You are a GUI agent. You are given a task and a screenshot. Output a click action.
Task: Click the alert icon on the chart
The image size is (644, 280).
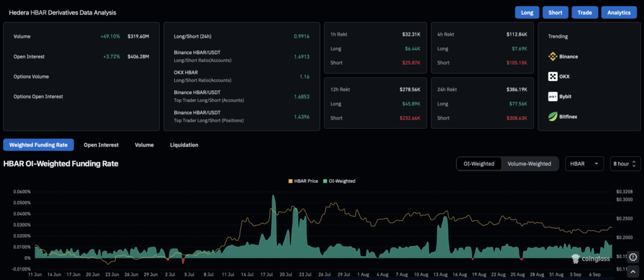[633, 257]
